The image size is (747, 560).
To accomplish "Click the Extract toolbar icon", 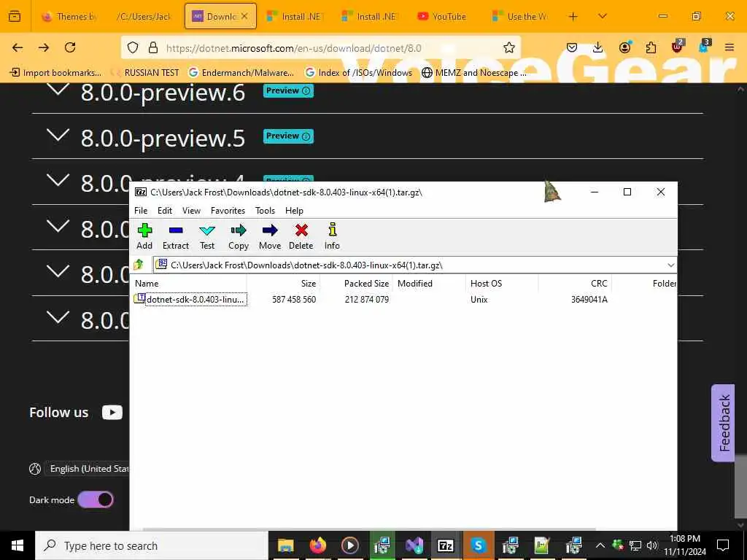I will point(176,231).
